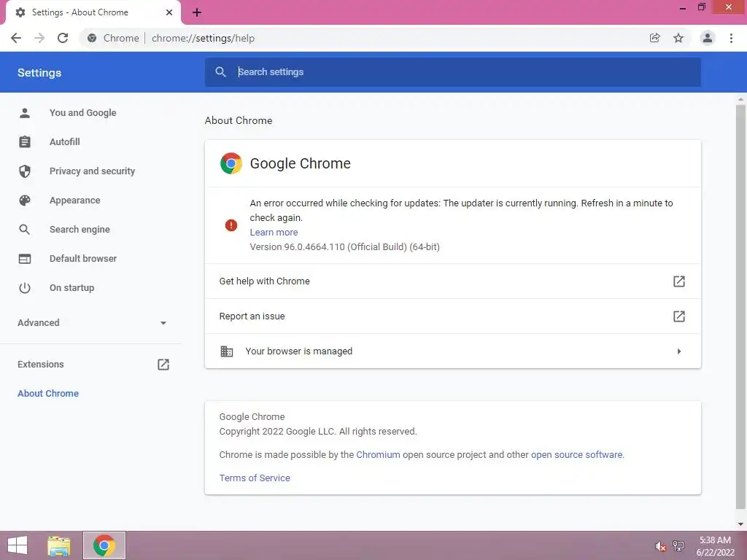Click the Chrome site info icon in address bar

click(x=92, y=38)
